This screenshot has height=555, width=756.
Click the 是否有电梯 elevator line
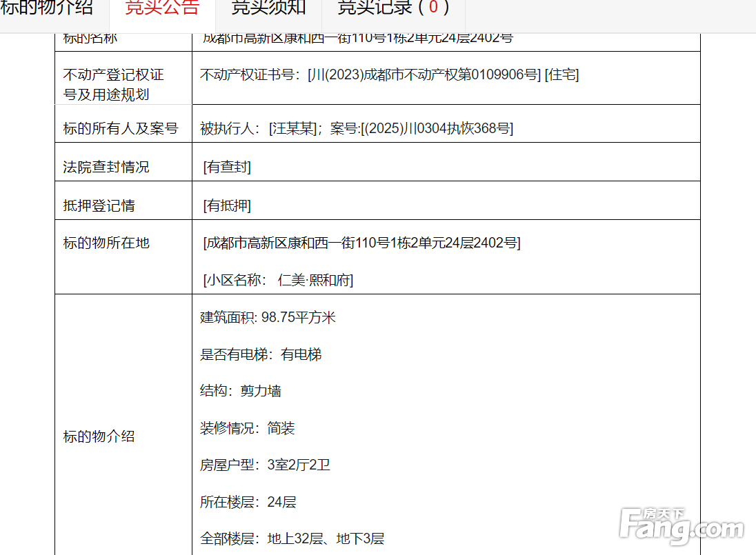pyautogui.click(x=261, y=354)
